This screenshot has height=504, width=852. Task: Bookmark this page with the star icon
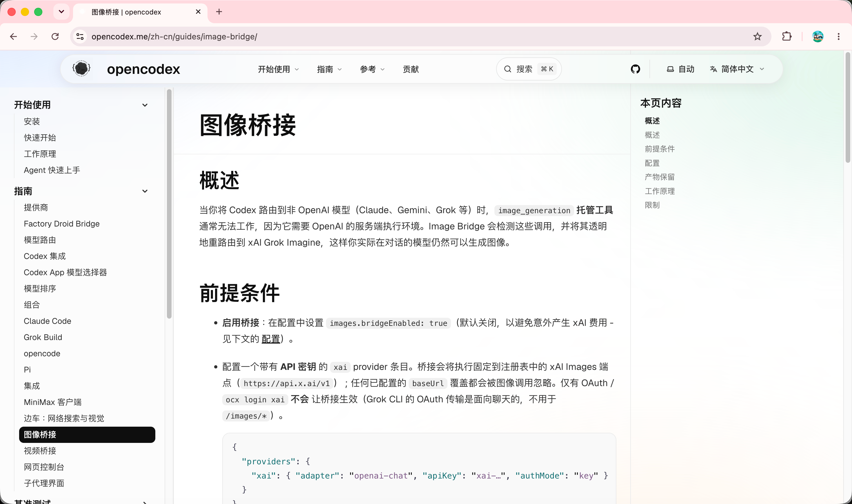click(x=757, y=36)
